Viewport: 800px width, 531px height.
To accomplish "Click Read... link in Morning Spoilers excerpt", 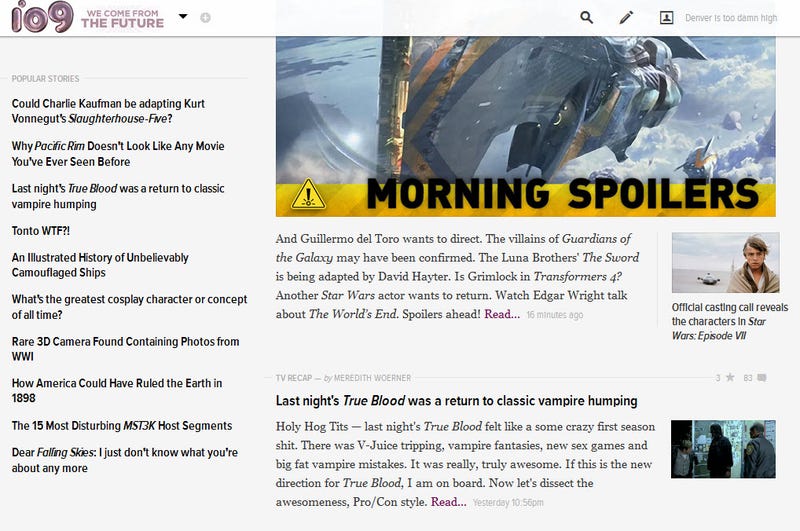I will tap(502, 314).
